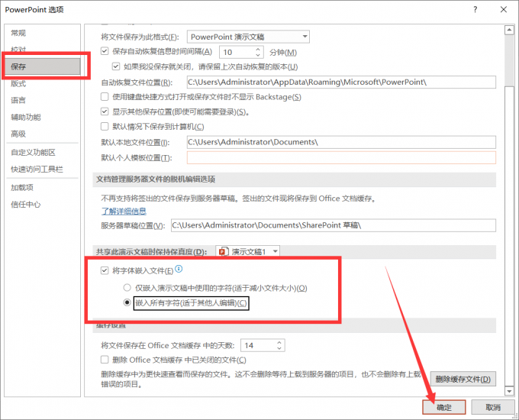Open 自定义功能区 settings
This screenshot has width=519, height=420.
33,153
